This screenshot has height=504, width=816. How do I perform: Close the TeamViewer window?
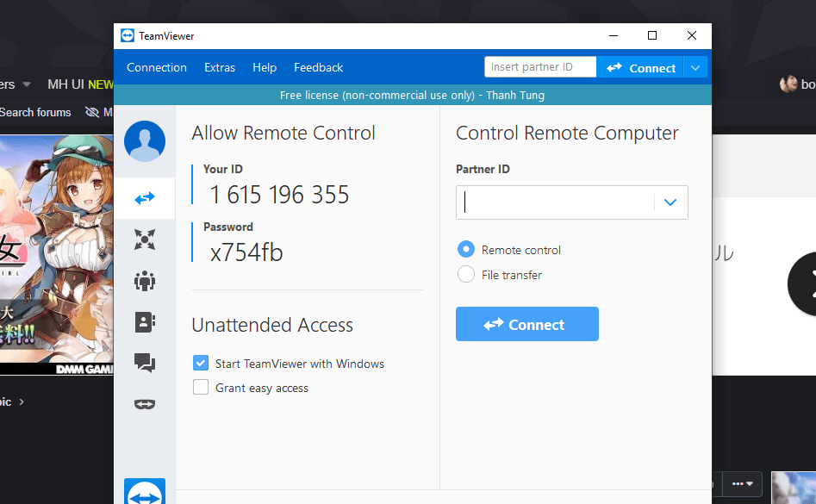click(692, 35)
